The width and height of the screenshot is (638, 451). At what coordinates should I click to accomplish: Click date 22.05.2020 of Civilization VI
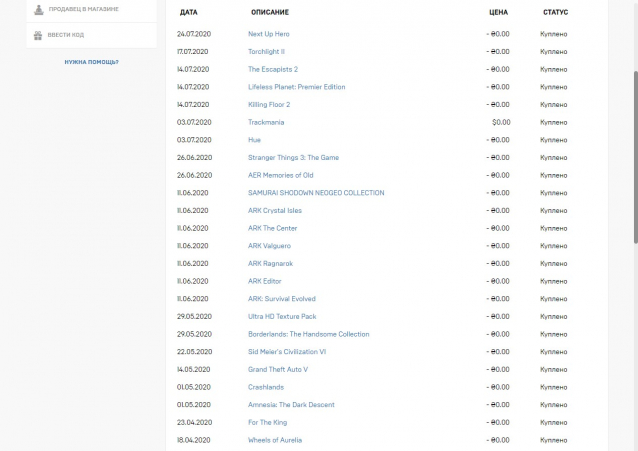coord(194,352)
